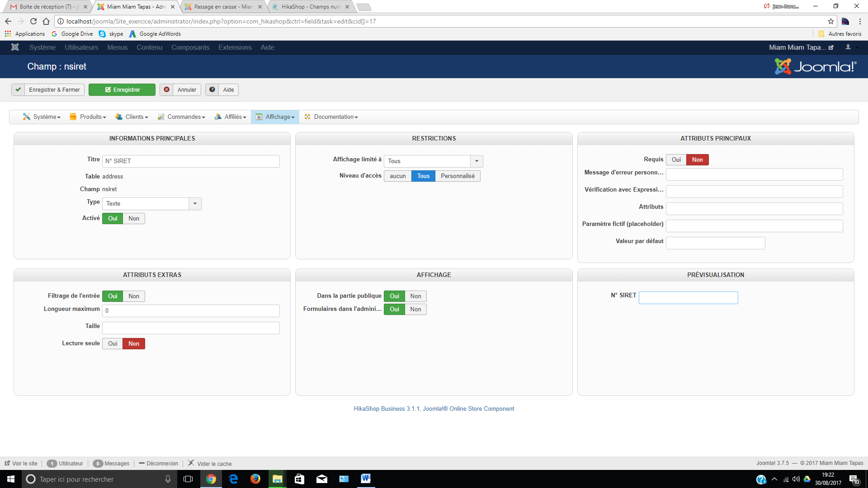Open the Extensions menu in top bar
The width and height of the screenshot is (868, 488).
tap(235, 47)
